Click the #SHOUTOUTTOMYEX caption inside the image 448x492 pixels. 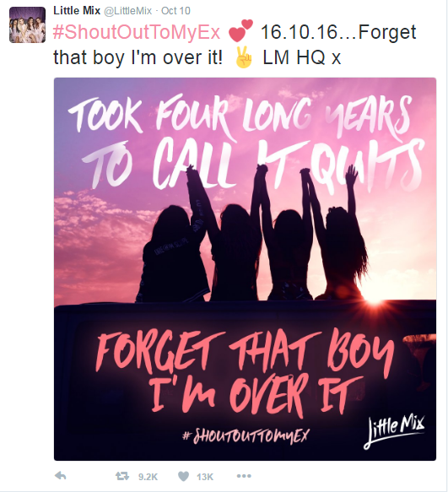coord(246,435)
